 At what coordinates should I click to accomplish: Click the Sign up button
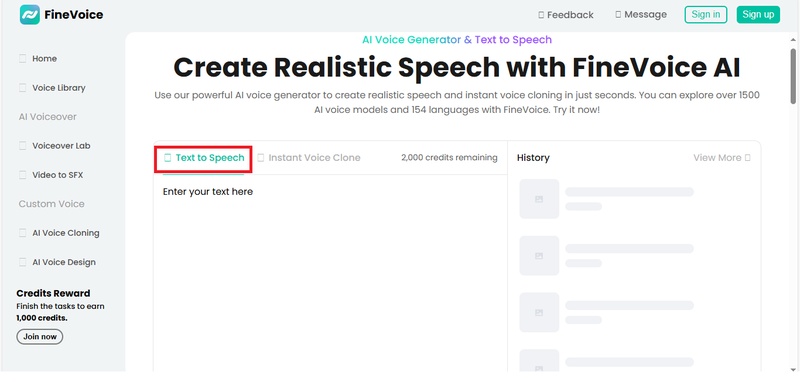758,14
